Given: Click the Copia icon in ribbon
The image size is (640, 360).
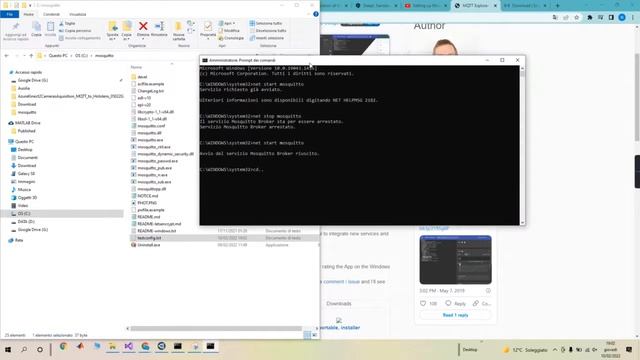Looking at the screenshot, I should pos(36,27).
